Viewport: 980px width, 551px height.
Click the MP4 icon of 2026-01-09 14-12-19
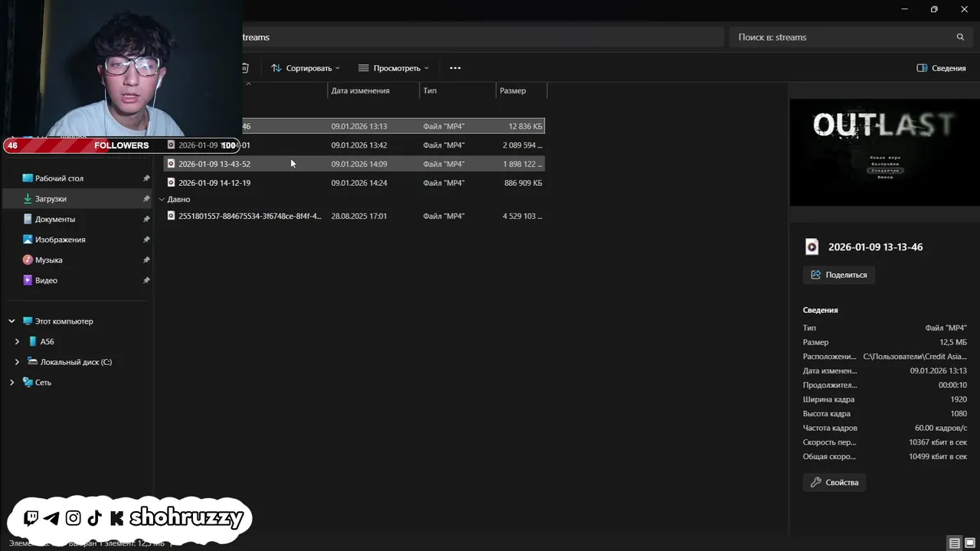(171, 183)
